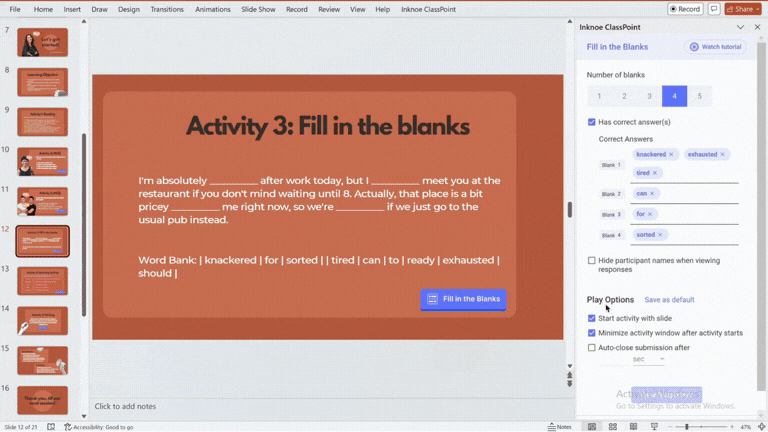
Task: Click the Save as default link
Action: coord(669,300)
